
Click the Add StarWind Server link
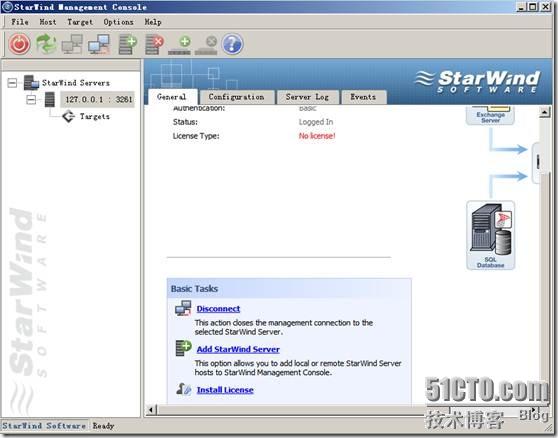coord(238,349)
